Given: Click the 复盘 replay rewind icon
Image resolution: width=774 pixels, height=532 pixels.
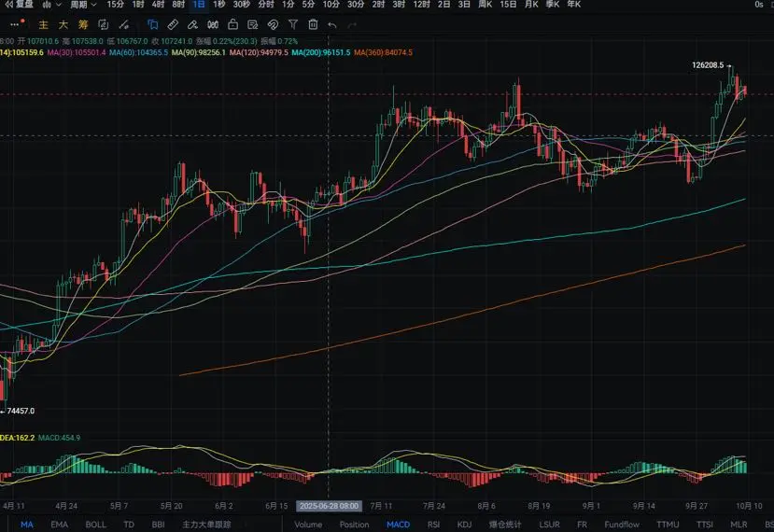Looking at the screenshot, I should click(9, 5).
